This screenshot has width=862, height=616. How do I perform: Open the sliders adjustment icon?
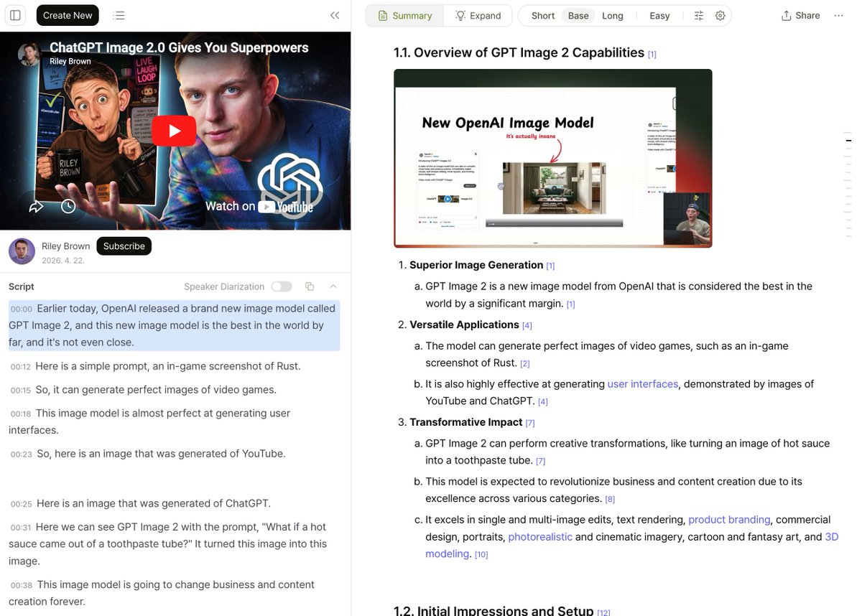click(698, 16)
